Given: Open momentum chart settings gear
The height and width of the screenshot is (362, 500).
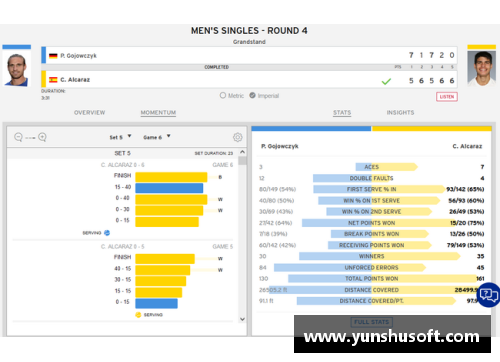Looking at the screenshot, I should pos(238,137).
